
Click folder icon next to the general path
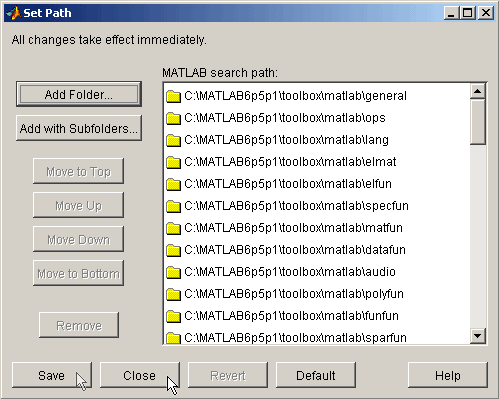coord(173,96)
